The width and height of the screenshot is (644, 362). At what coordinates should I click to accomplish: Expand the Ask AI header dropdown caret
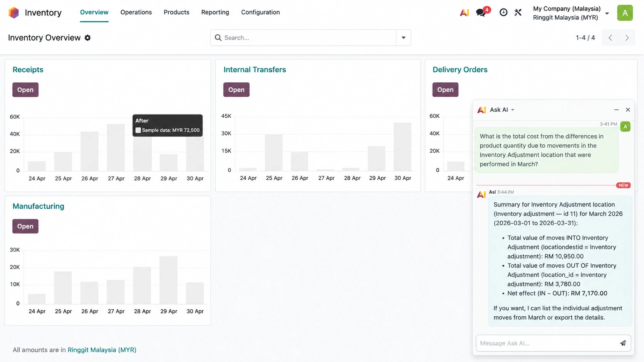[513, 110]
